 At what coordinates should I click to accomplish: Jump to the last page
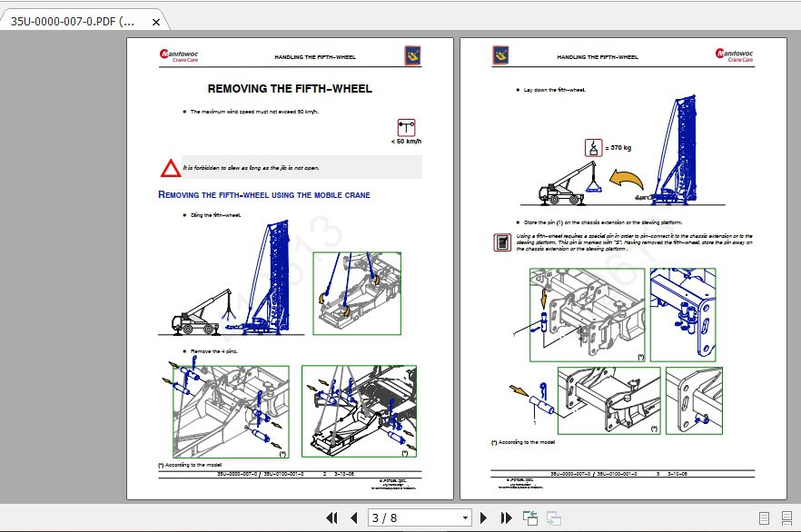coord(506,518)
